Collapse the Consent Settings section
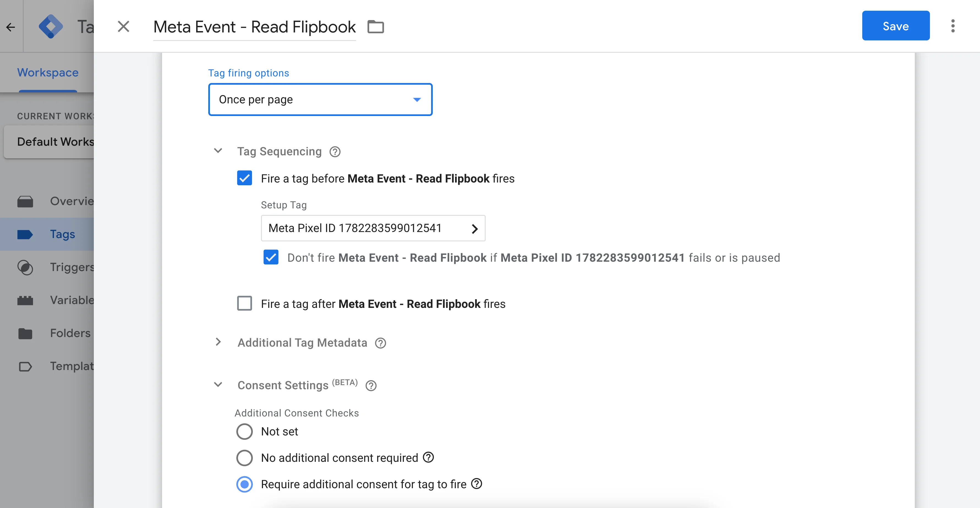Viewport: 980px width, 508px height. pos(218,384)
